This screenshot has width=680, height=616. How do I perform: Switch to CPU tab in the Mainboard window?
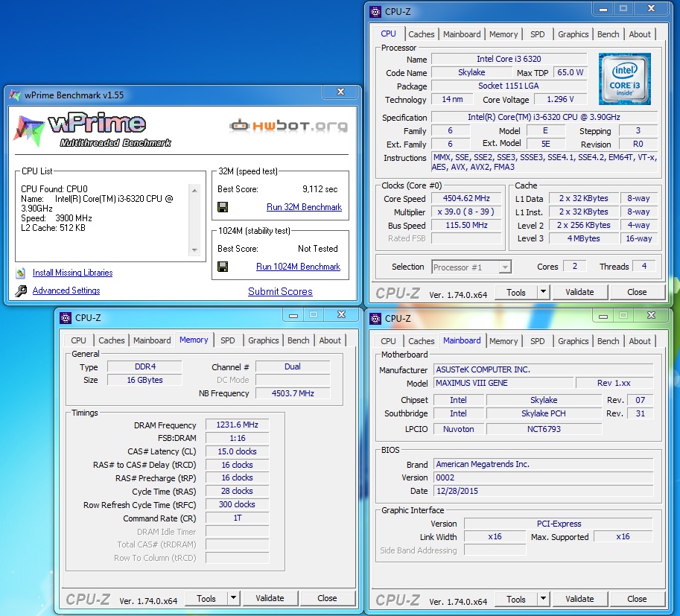pyautogui.click(x=388, y=341)
